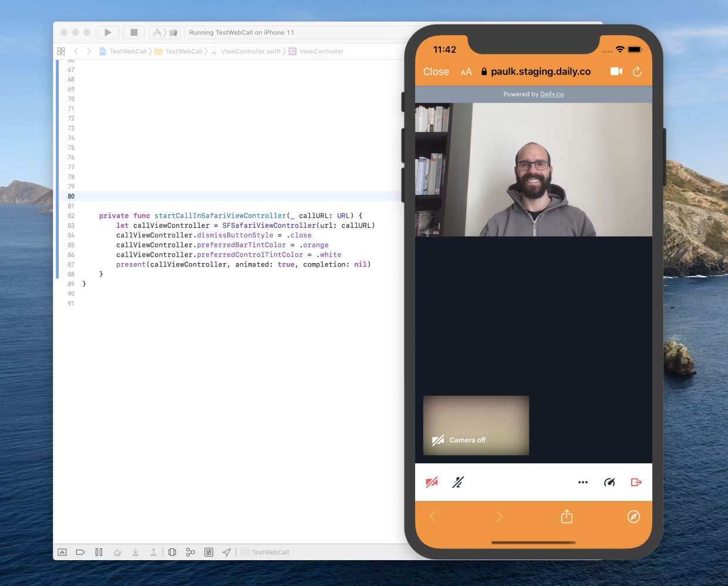This screenshot has height=586, width=728.
Task: Run the app with Xcode's Play button
Action: [x=108, y=32]
